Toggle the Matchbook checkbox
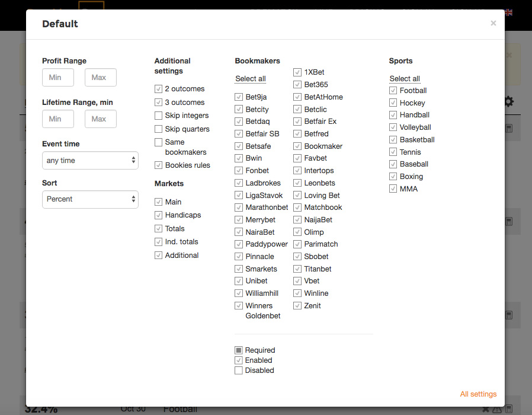The image size is (532, 415). click(x=297, y=207)
